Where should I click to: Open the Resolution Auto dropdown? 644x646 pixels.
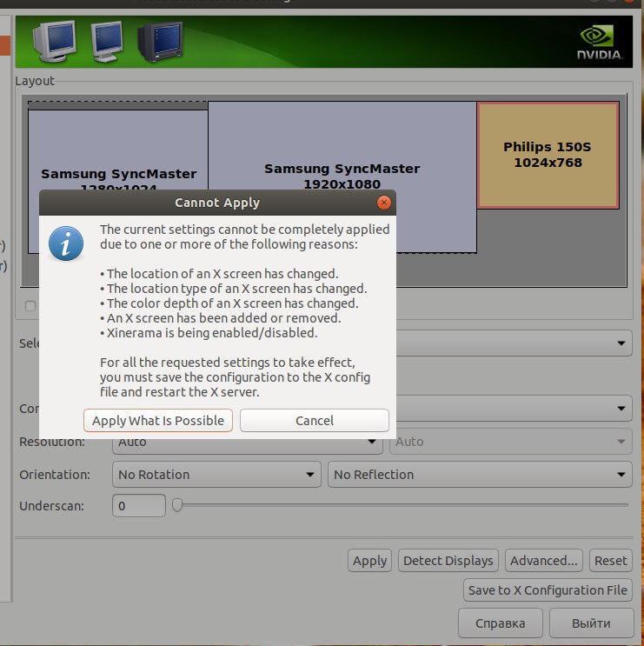point(247,446)
